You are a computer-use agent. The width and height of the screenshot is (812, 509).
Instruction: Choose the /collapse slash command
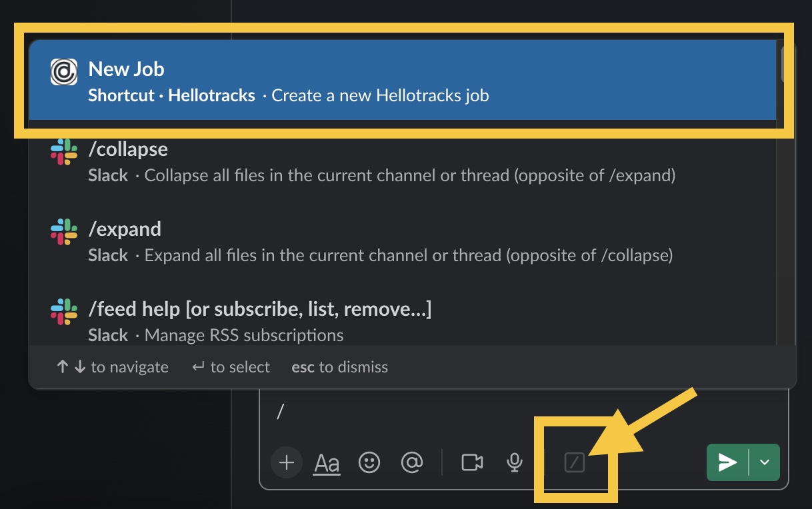click(x=402, y=161)
